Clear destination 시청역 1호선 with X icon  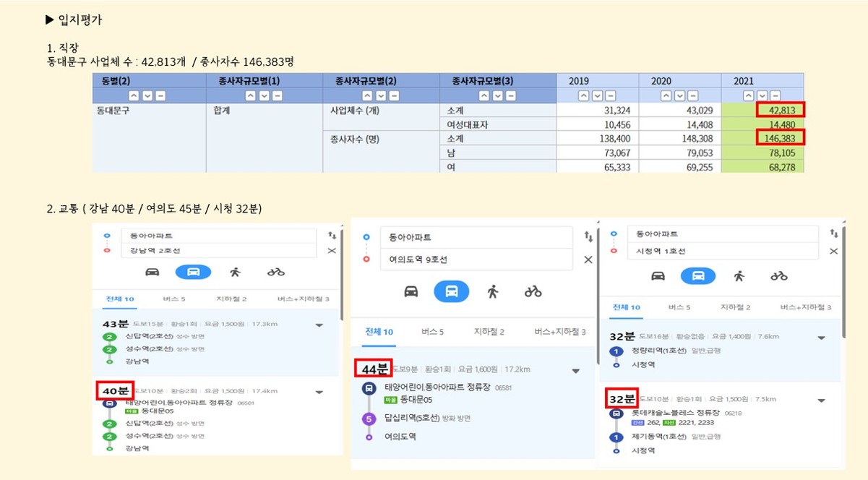point(834,251)
